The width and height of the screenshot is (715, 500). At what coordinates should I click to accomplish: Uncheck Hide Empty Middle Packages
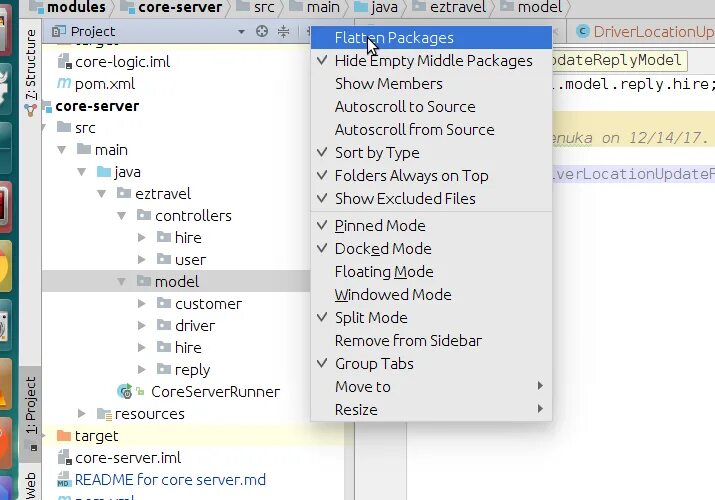click(431, 61)
